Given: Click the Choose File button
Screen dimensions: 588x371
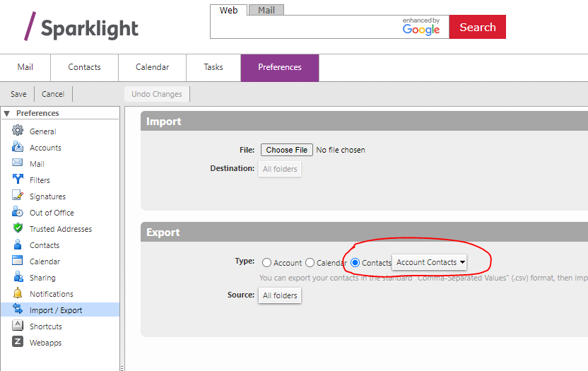Looking at the screenshot, I should click(287, 150).
